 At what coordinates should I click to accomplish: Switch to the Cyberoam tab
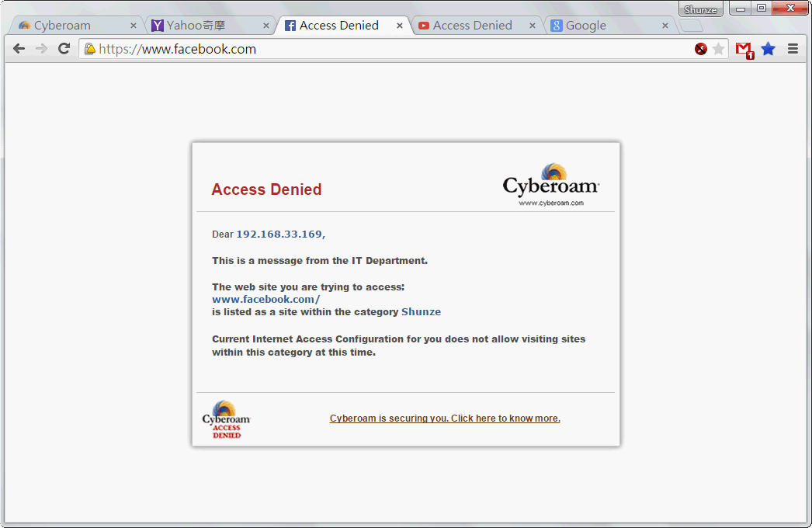click(x=75, y=26)
